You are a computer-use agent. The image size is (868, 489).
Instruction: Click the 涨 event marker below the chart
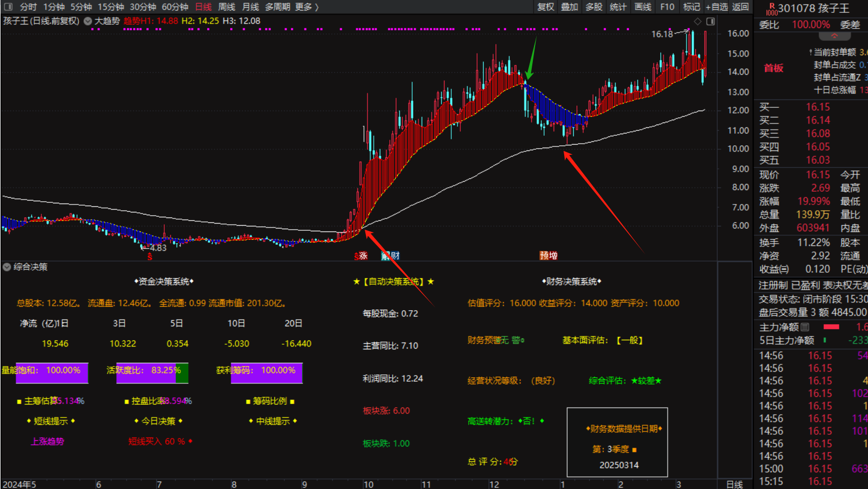point(361,256)
